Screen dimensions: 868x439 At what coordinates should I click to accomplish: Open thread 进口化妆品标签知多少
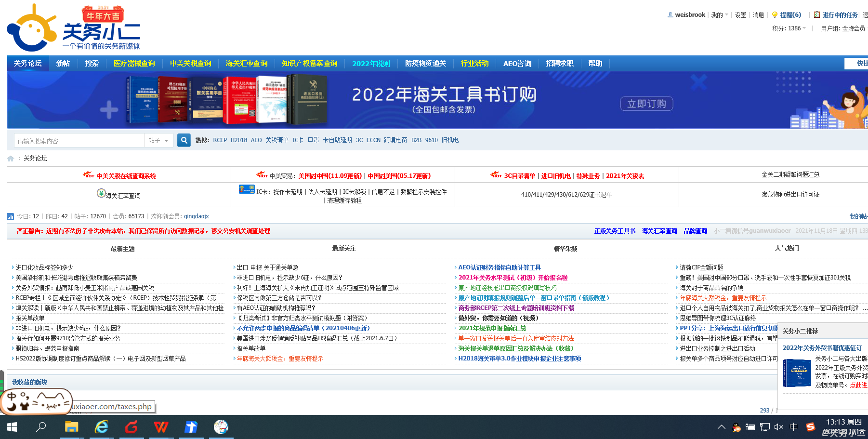(45, 267)
